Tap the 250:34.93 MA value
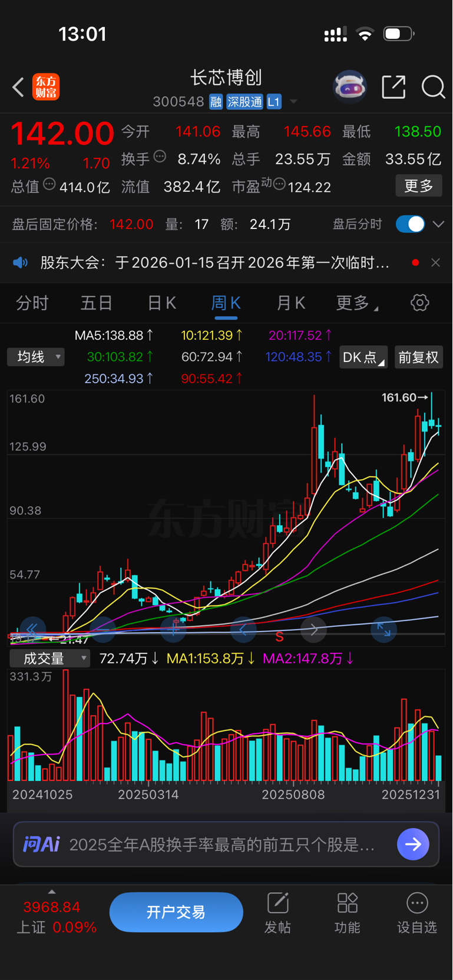This screenshot has height=980, width=453. tap(118, 378)
